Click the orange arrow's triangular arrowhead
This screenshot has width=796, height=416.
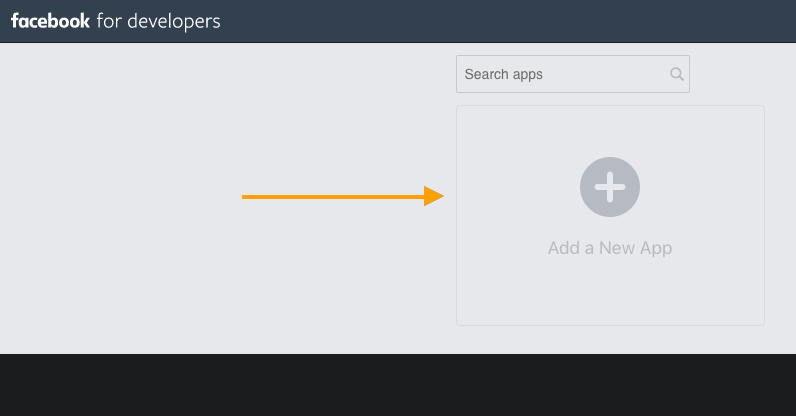(x=434, y=196)
